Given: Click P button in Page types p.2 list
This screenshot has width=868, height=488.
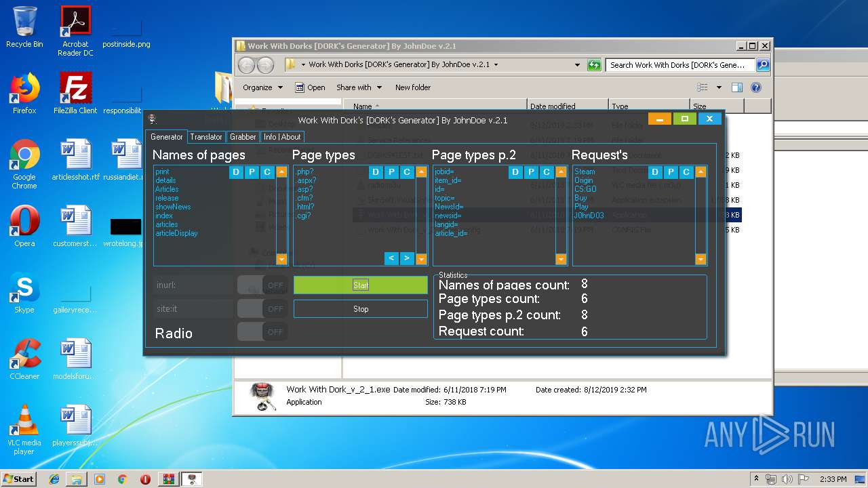Looking at the screenshot, I should click(531, 172).
